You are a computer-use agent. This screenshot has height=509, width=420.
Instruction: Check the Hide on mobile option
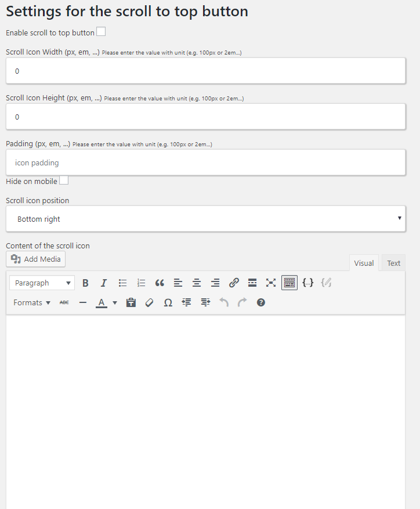click(x=64, y=180)
